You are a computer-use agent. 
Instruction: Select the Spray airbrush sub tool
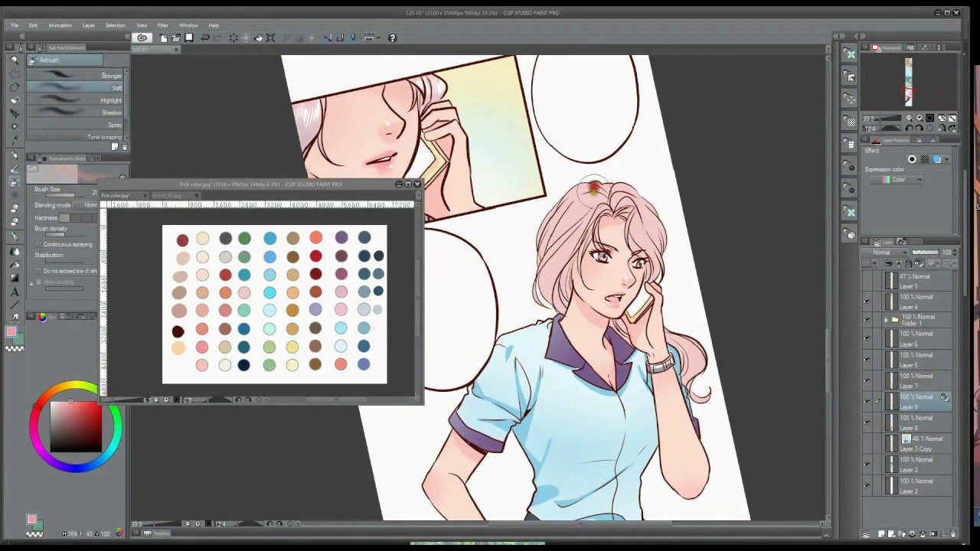click(77, 125)
